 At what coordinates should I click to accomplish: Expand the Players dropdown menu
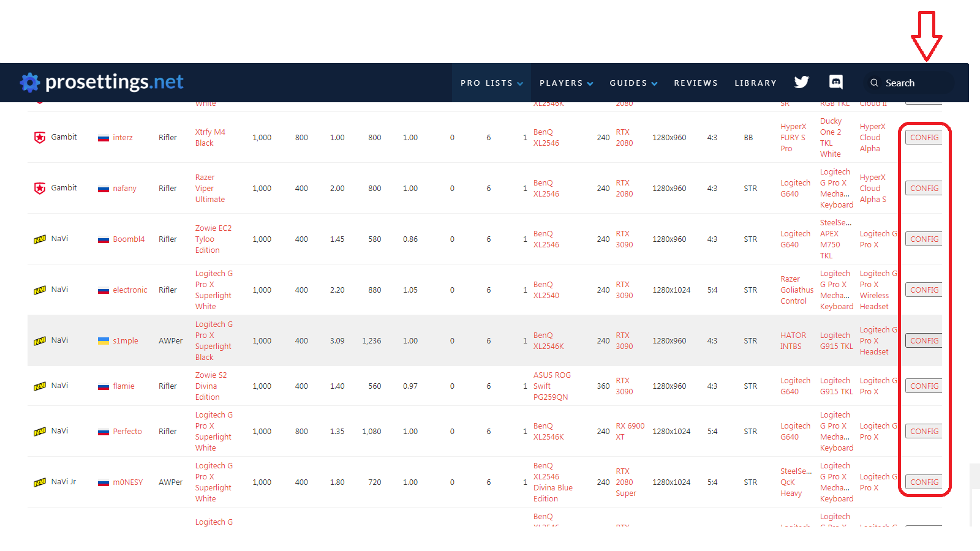point(567,83)
